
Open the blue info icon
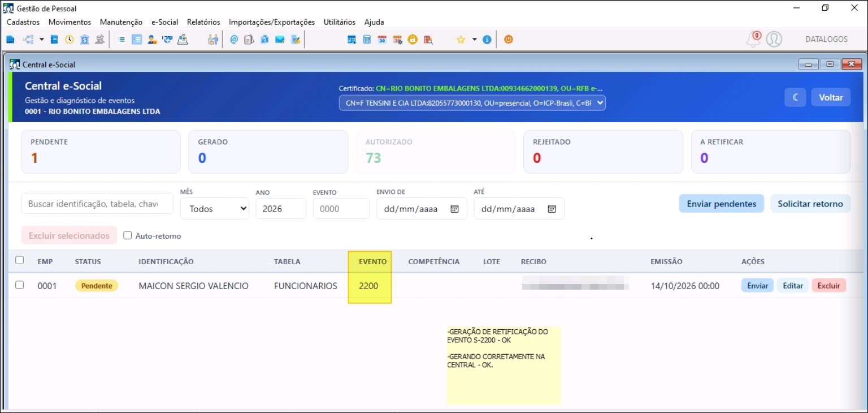487,40
